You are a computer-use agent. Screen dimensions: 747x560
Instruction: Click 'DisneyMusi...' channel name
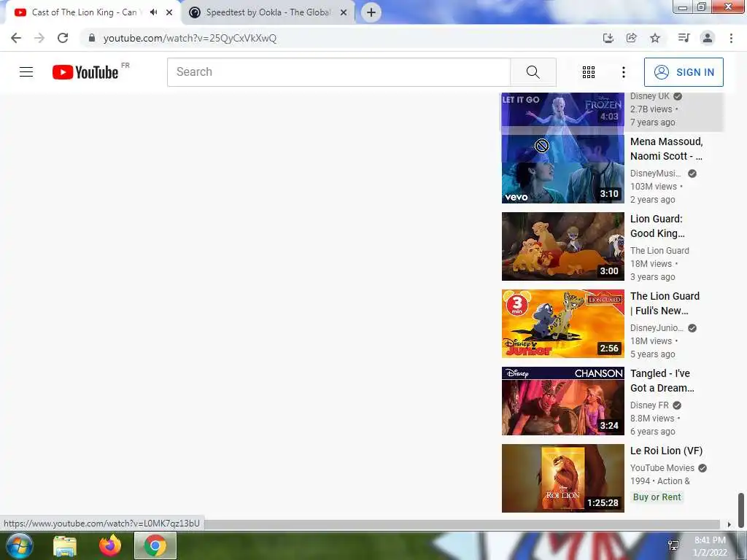click(x=656, y=174)
